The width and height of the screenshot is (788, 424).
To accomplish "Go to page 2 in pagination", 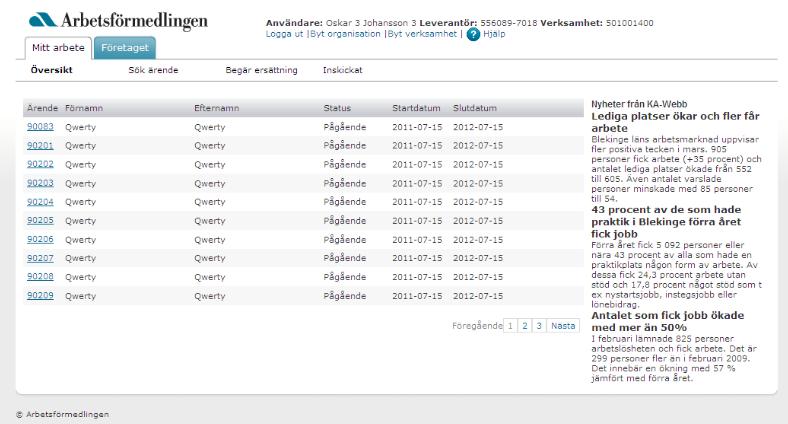I will [x=525, y=326].
